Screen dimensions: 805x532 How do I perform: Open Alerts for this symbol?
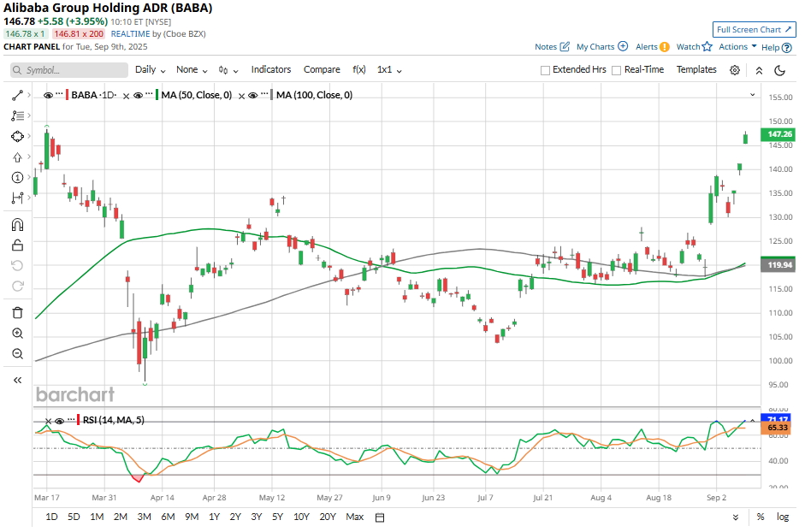(x=652, y=47)
